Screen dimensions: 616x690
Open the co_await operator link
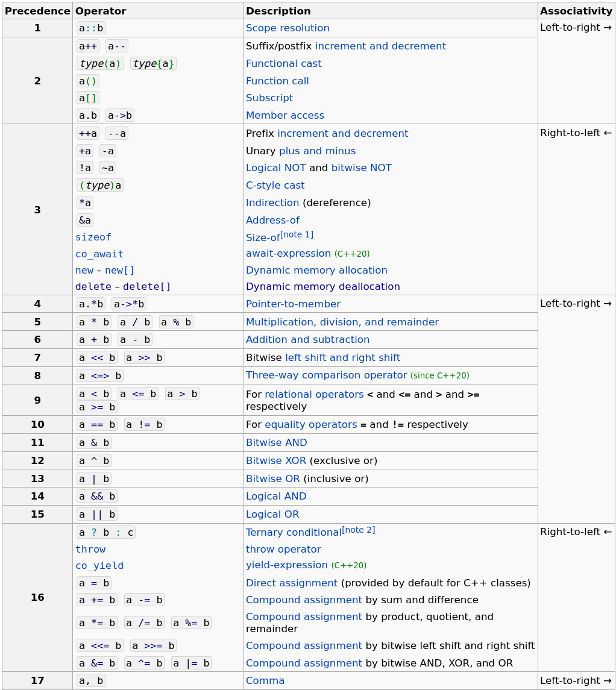click(x=99, y=254)
